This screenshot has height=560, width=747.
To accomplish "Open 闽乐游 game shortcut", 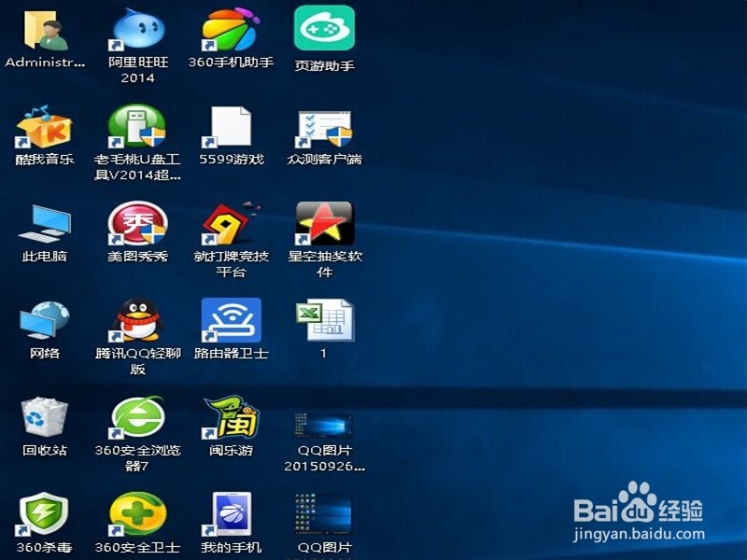I will coord(231,418).
